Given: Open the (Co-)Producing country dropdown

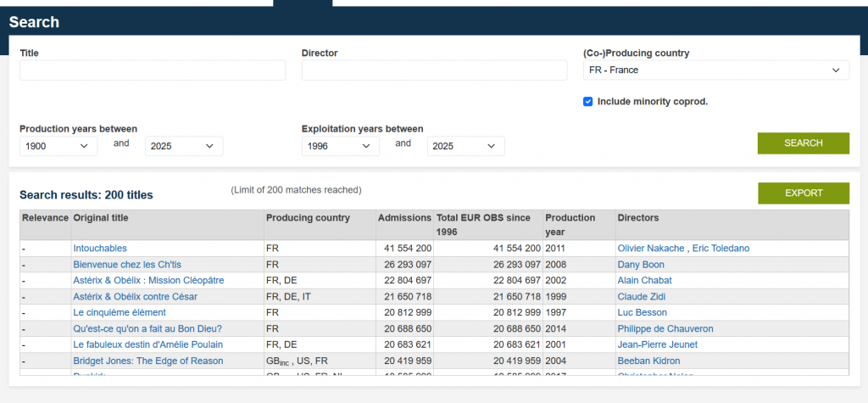Looking at the screenshot, I should click(x=715, y=70).
